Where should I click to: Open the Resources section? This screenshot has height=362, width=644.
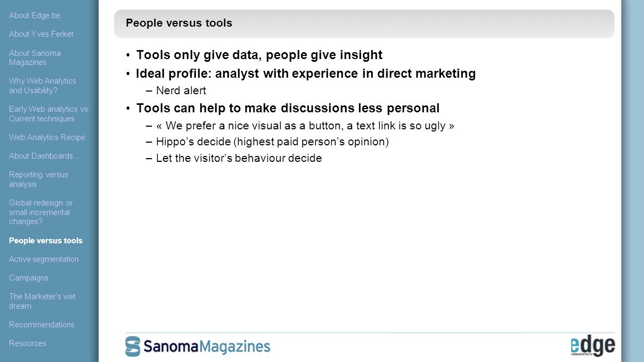[x=28, y=343]
